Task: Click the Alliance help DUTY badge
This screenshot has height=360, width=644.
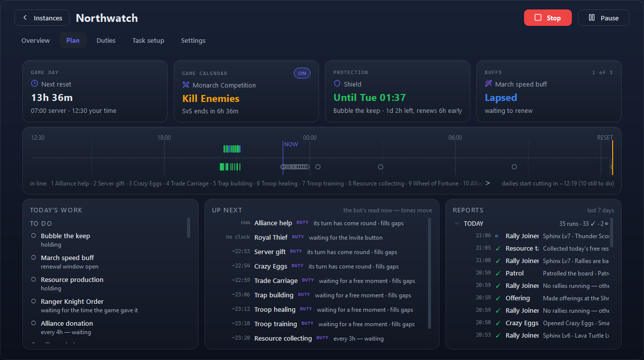Action: pos(303,223)
